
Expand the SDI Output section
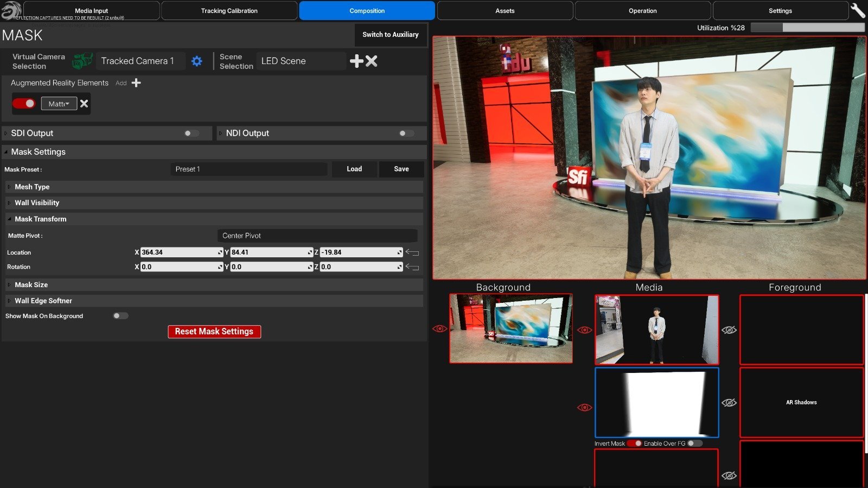tap(107, 133)
